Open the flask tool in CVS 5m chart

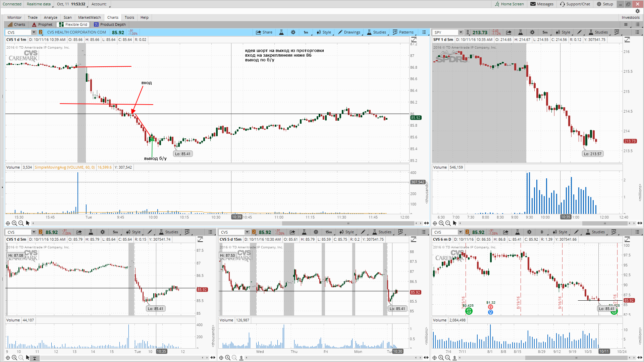[x=91, y=232]
